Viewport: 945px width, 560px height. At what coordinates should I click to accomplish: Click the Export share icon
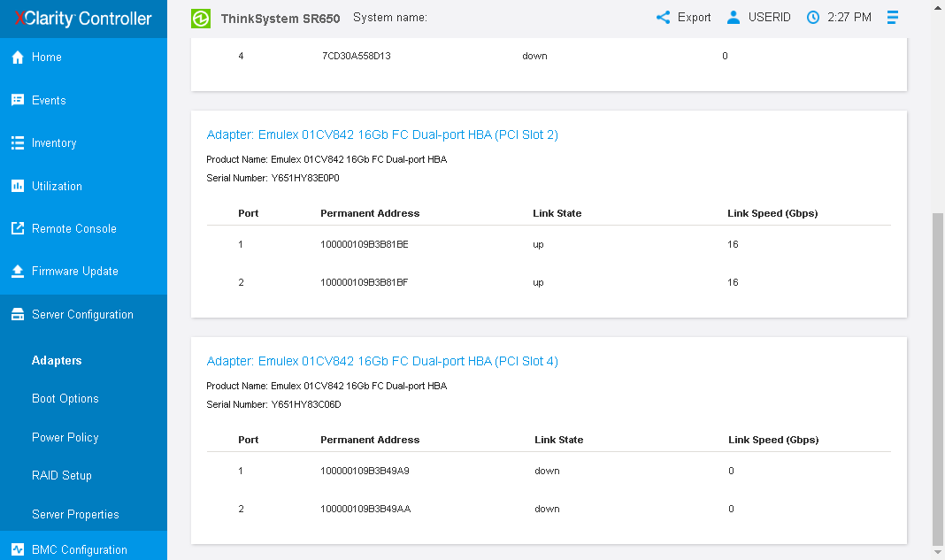[x=663, y=18]
